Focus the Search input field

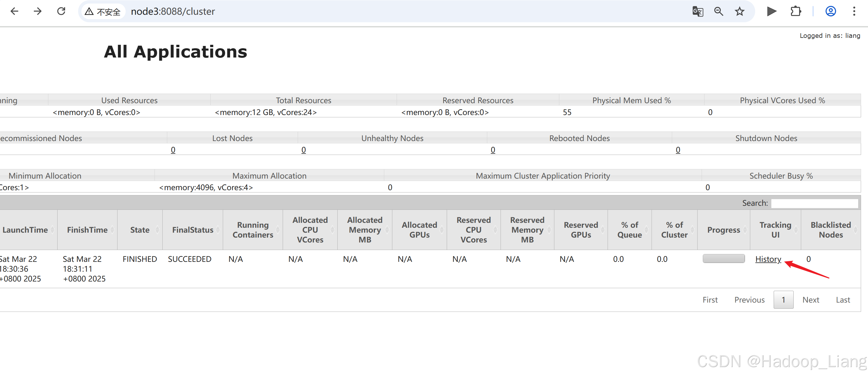click(814, 203)
